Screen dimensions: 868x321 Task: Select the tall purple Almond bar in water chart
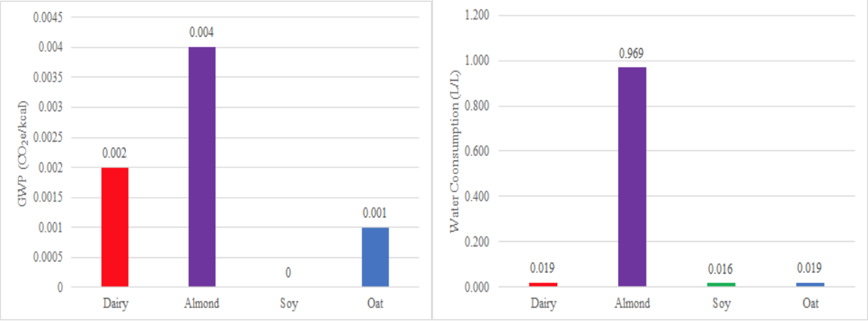(632, 177)
